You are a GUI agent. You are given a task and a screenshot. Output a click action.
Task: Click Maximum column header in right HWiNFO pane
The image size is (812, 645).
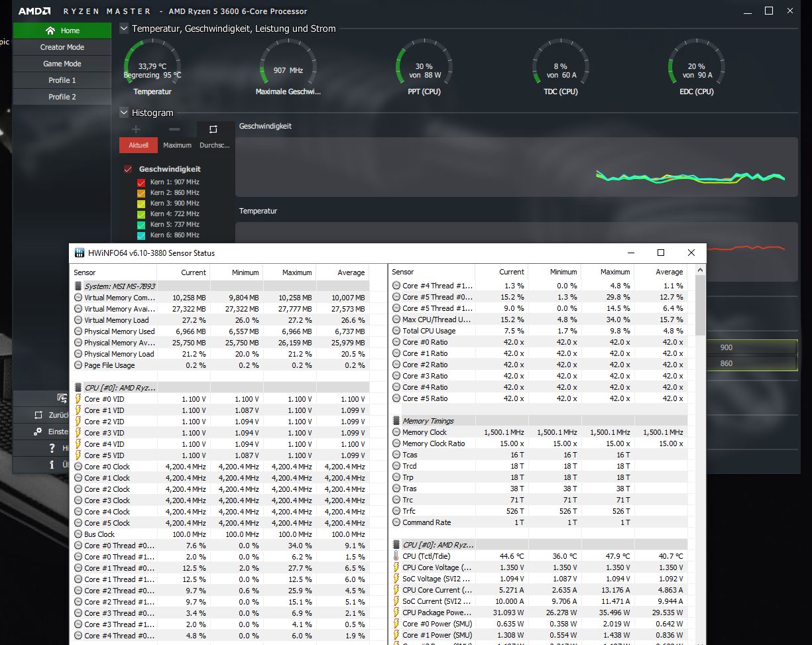point(607,272)
